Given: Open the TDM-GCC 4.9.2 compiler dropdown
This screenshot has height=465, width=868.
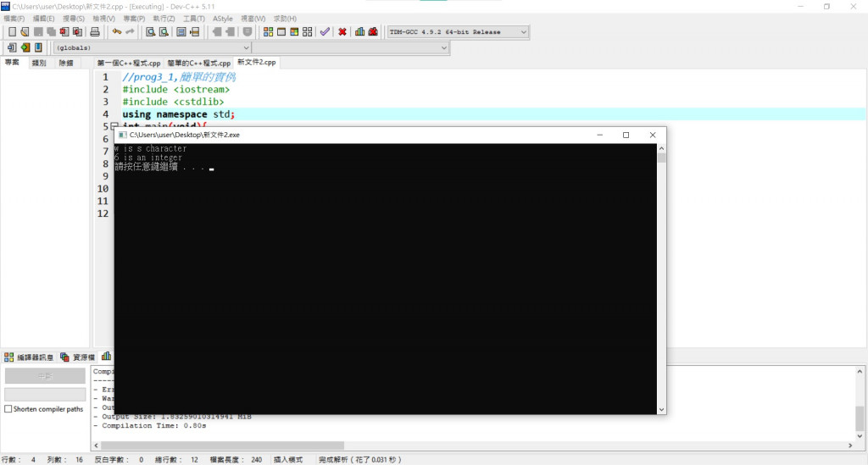Looking at the screenshot, I should coord(458,32).
